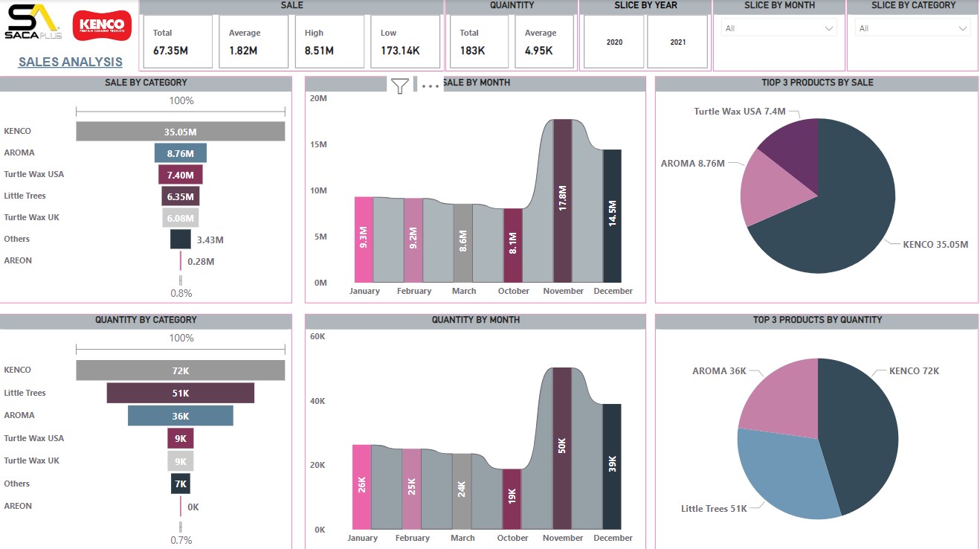Viewport: 980px width, 549px height.
Task: Select KENCO 72K quantity funnel bar
Action: [181, 370]
